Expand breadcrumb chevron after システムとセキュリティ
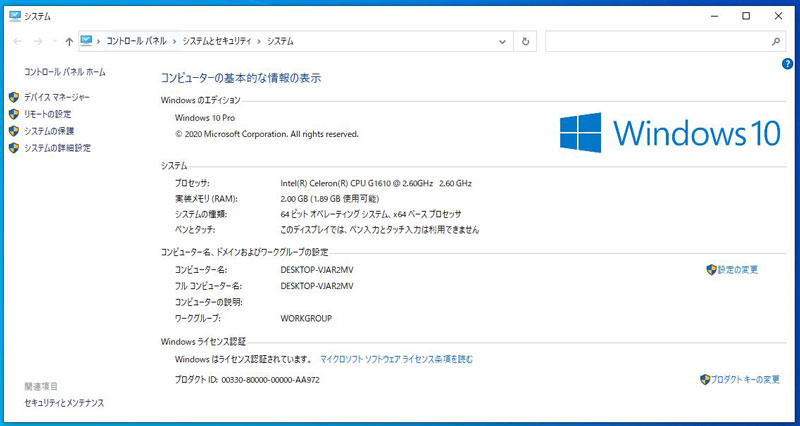The width and height of the screenshot is (800, 426). tap(259, 42)
